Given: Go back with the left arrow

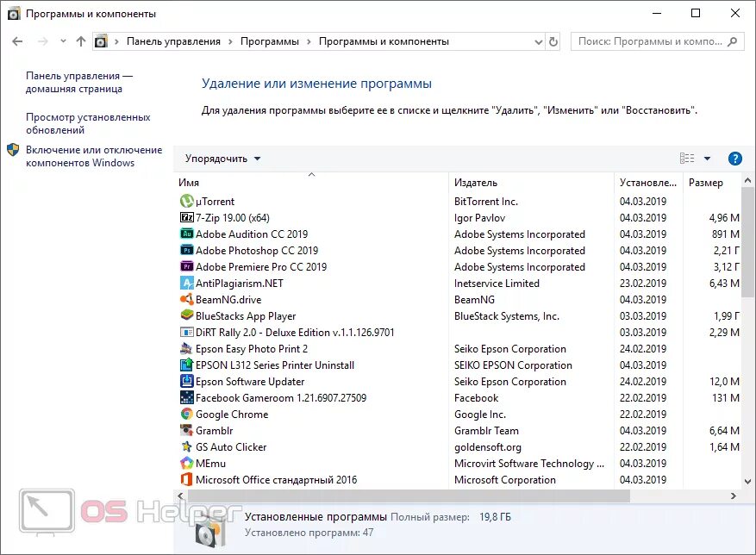Looking at the screenshot, I should 17,41.
